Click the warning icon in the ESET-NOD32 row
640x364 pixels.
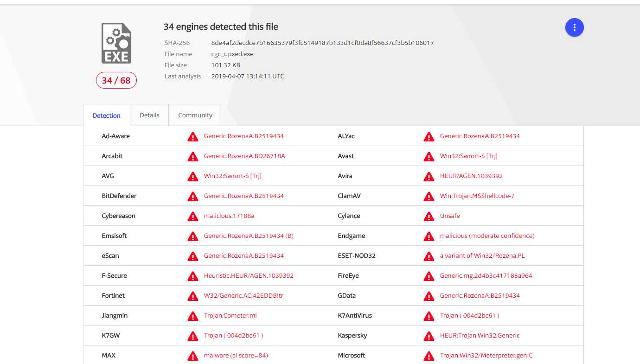pyautogui.click(x=429, y=256)
